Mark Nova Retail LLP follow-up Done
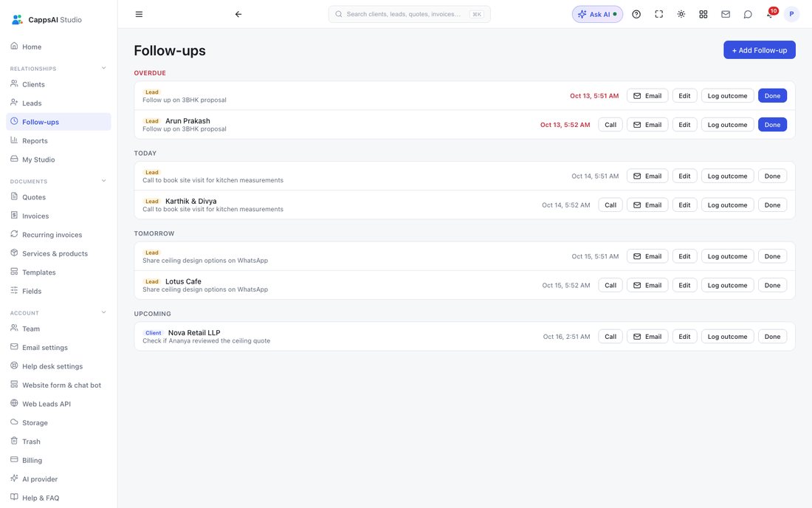Screen dimensions: 812x508 point(772,337)
